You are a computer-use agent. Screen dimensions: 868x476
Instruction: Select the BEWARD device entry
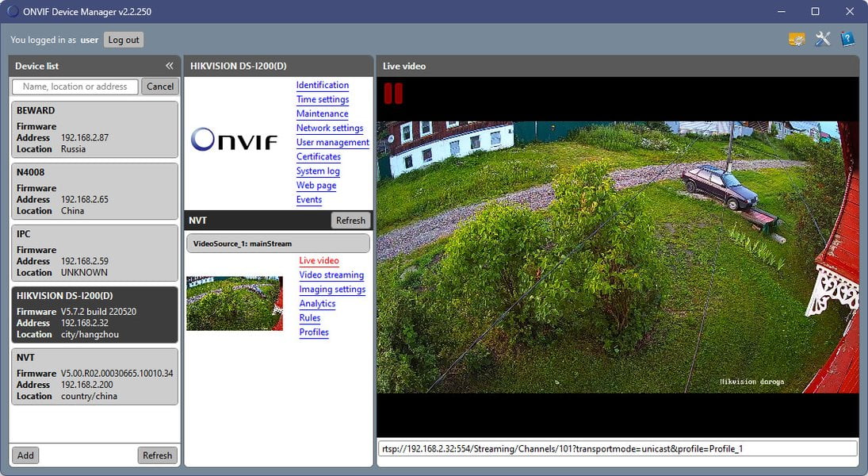click(x=94, y=129)
